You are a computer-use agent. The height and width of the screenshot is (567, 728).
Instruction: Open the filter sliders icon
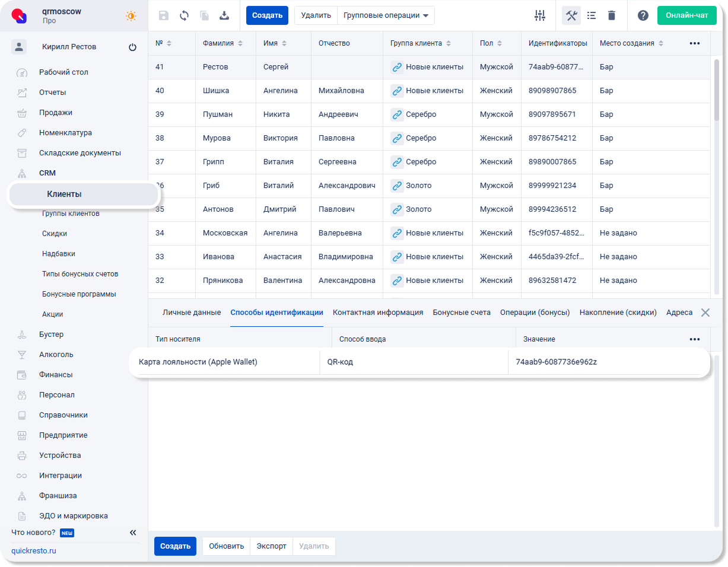539,15
